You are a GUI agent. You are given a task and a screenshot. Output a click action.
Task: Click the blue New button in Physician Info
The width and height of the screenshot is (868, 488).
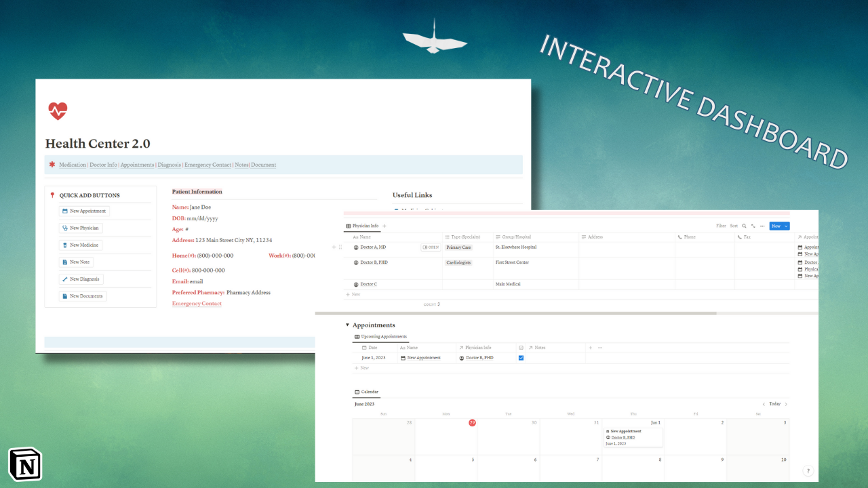[x=776, y=226]
